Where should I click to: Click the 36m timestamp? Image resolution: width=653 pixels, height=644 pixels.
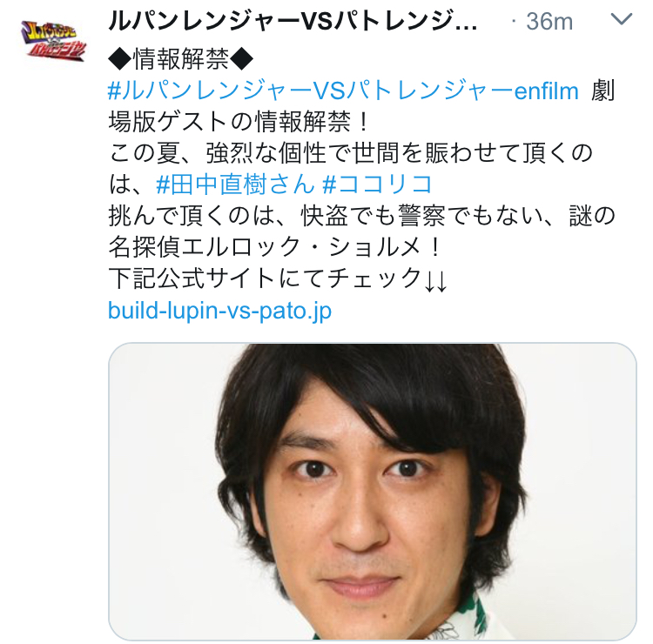pos(549,21)
